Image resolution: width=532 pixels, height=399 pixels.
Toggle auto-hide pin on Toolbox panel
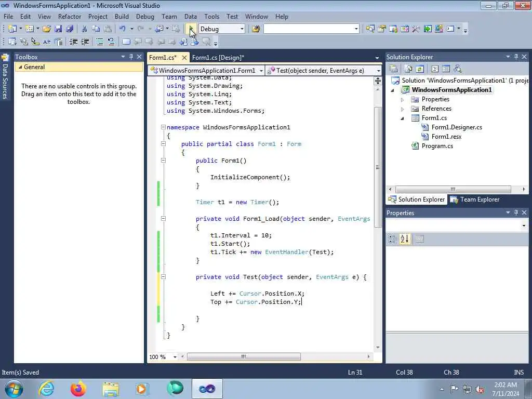[x=131, y=57]
